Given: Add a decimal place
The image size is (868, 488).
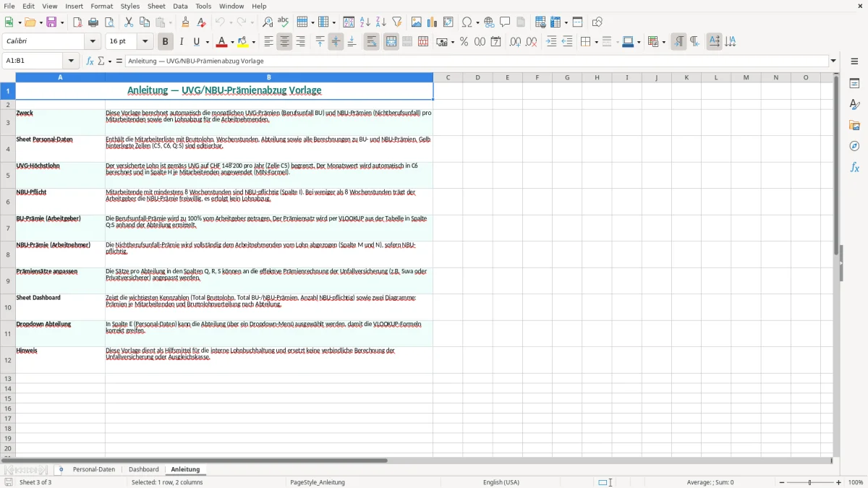Looking at the screenshot, I should [515, 42].
